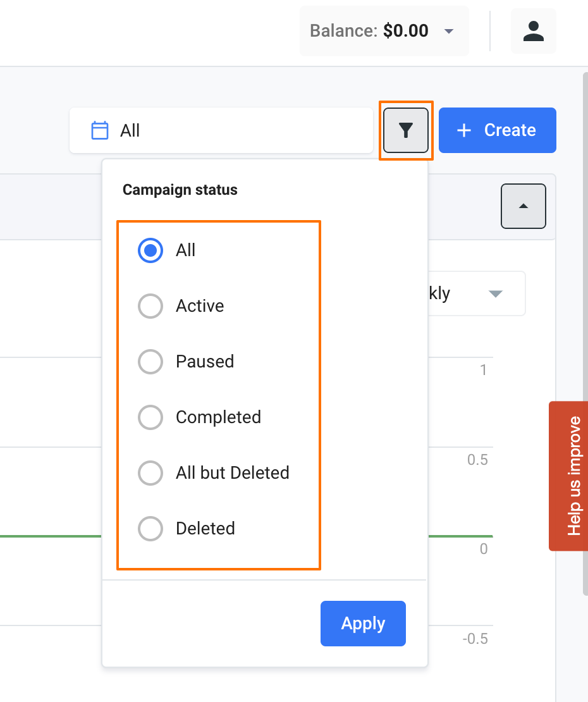Select the Deleted status radio button
Image resolution: width=588 pixels, height=702 pixels.
[150, 529]
